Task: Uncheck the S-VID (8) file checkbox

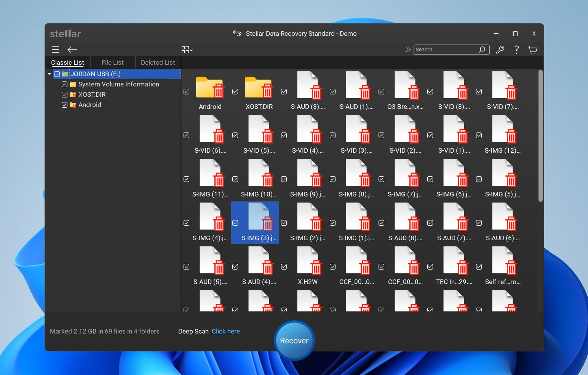Action: tap(430, 91)
